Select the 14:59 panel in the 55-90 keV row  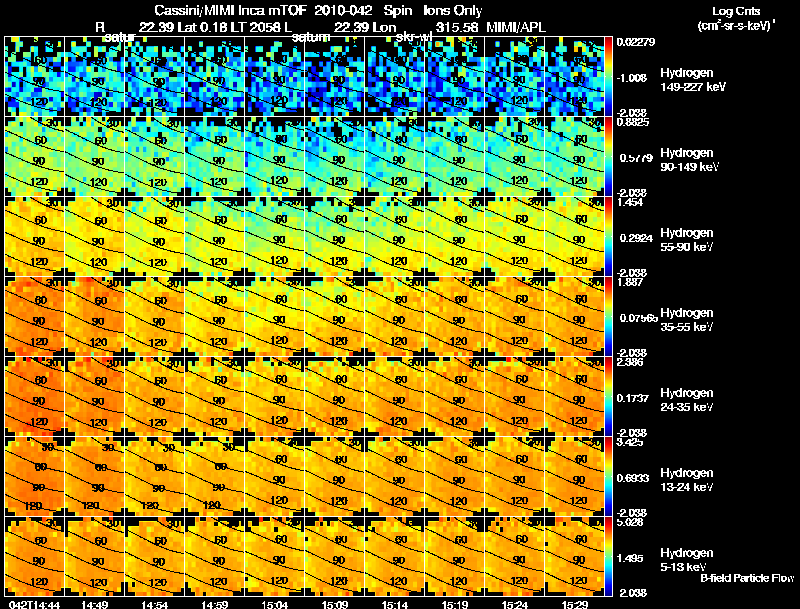click(215, 237)
